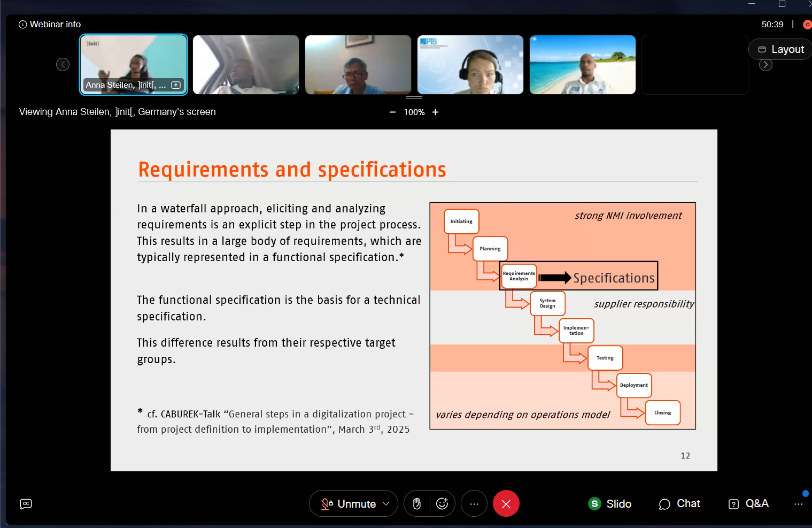Toggle closed captions button
This screenshot has height=528, width=812.
tap(26, 504)
